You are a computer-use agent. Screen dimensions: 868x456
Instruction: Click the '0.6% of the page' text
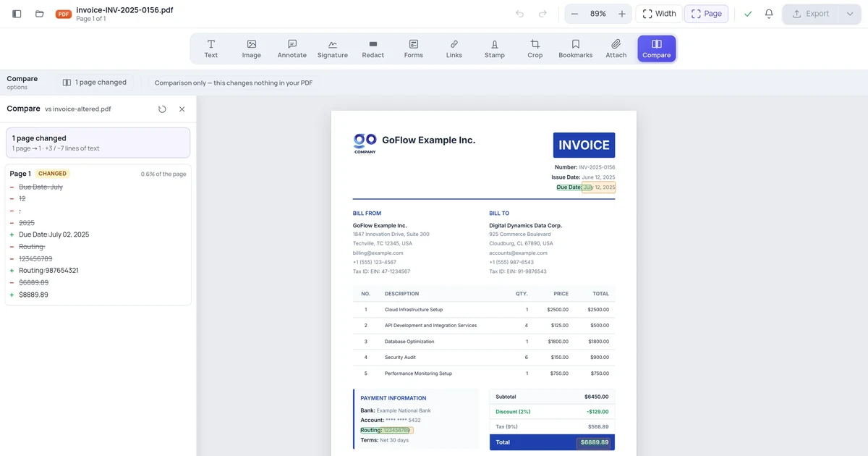pyautogui.click(x=163, y=174)
